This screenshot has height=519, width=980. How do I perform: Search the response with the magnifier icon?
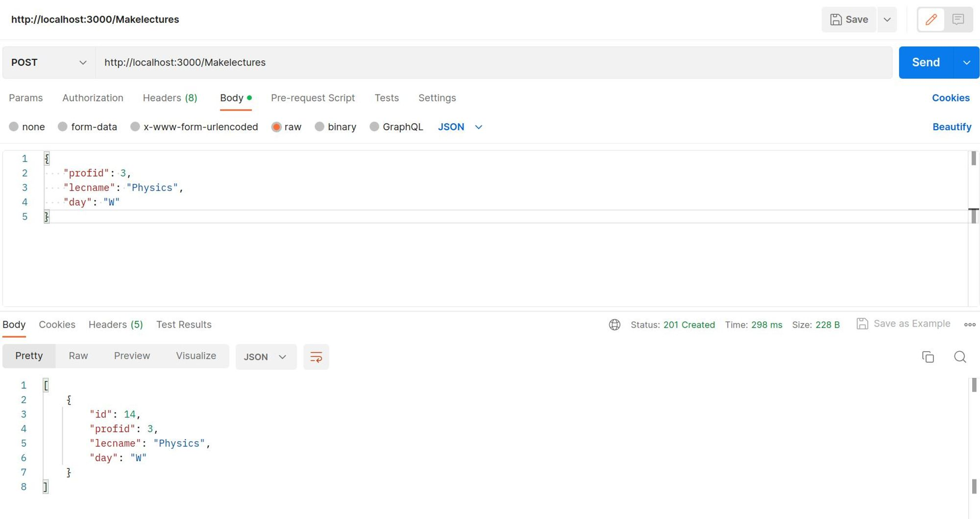coord(960,357)
